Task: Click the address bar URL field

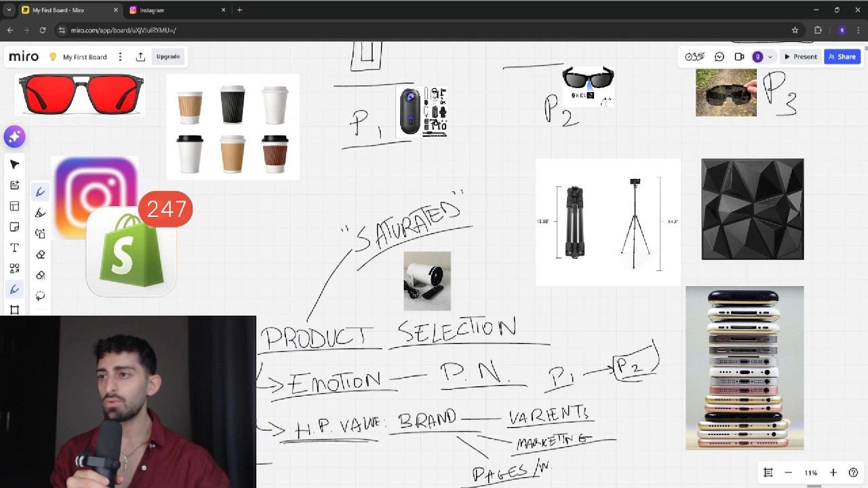Action: (420, 30)
